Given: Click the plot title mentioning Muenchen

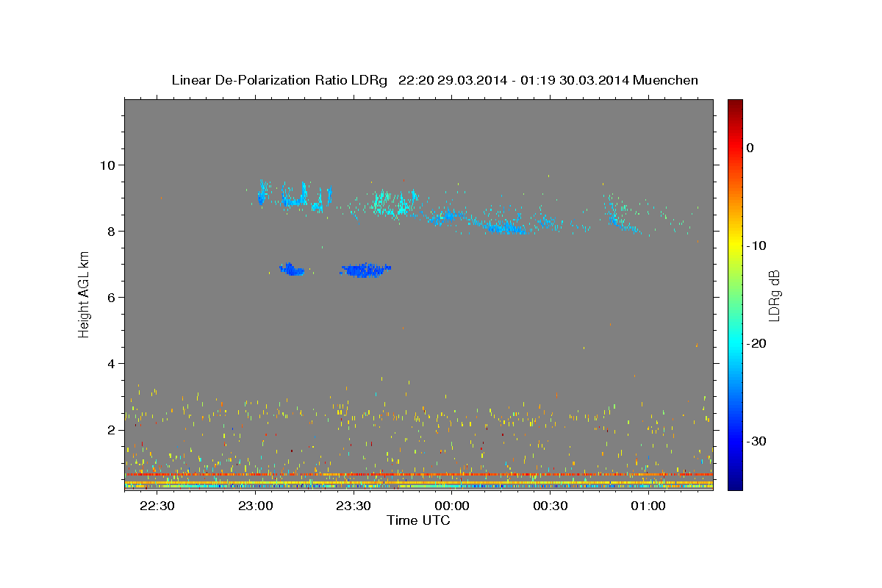Looking at the screenshot, I should coord(434,80).
